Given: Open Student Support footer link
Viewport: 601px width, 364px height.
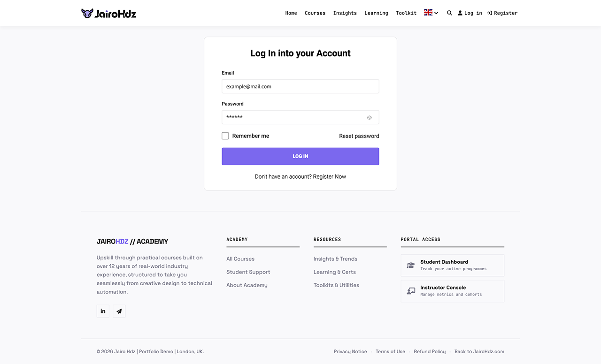Looking at the screenshot, I should pos(248,272).
